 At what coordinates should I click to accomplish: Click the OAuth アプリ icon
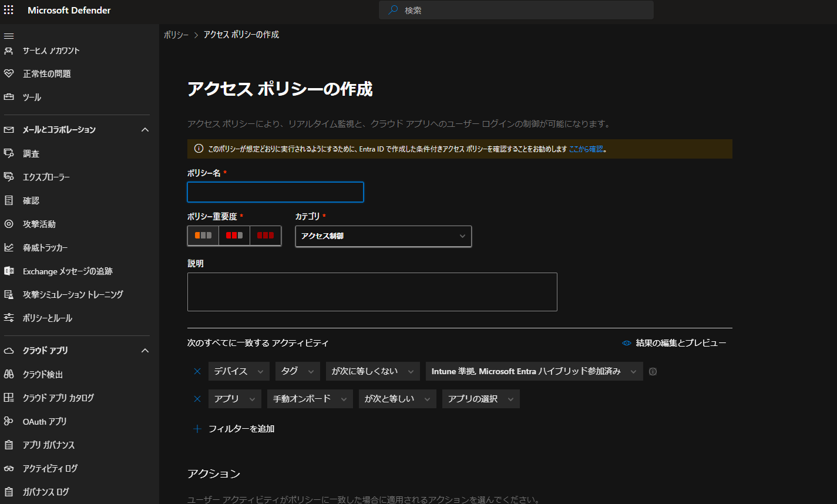tap(9, 421)
